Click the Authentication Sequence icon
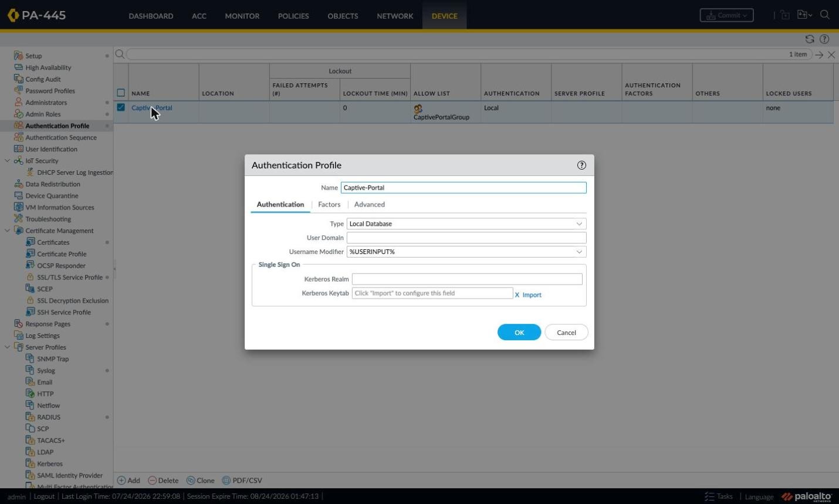Image resolution: width=839 pixels, height=504 pixels. pos(18,137)
